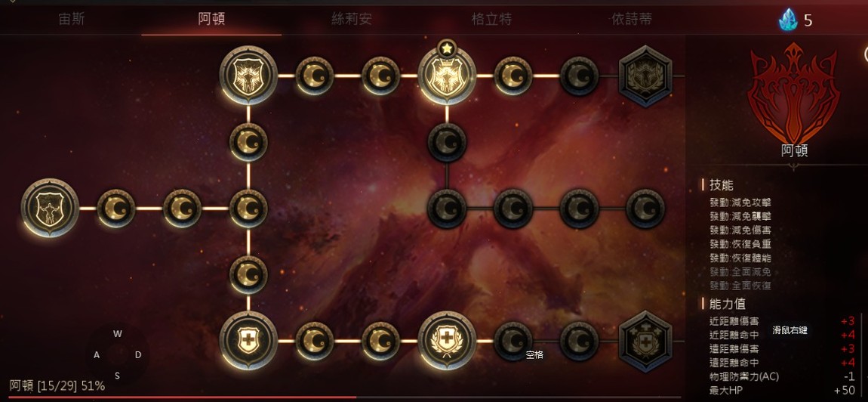Click the 滑鼠右鍵 tooltip label
This screenshot has width=868, height=402.
[790, 330]
